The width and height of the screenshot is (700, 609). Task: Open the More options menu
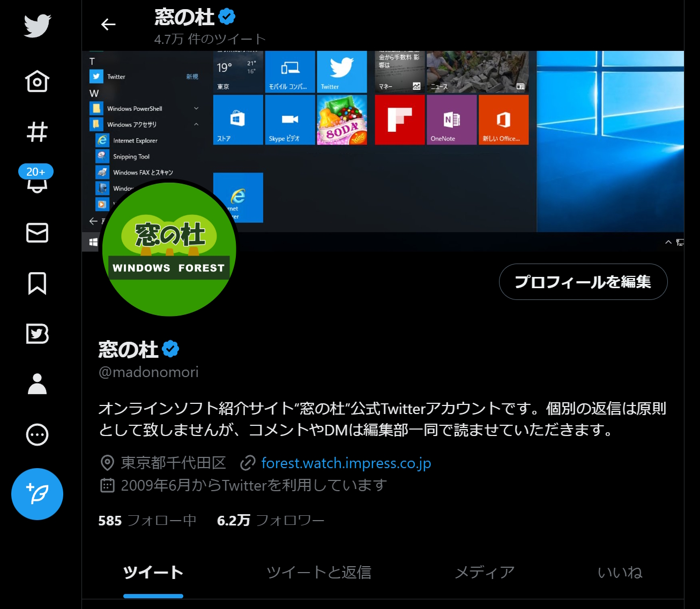pyautogui.click(x=36, y=435)
